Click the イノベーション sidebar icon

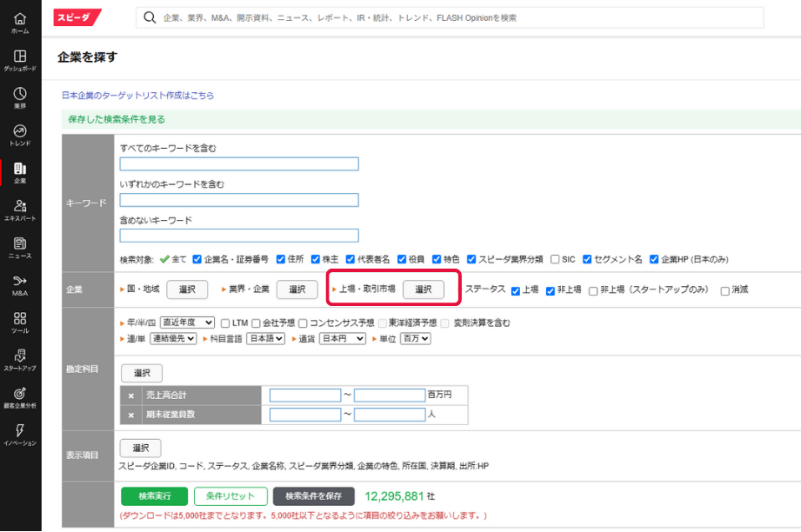19,436
